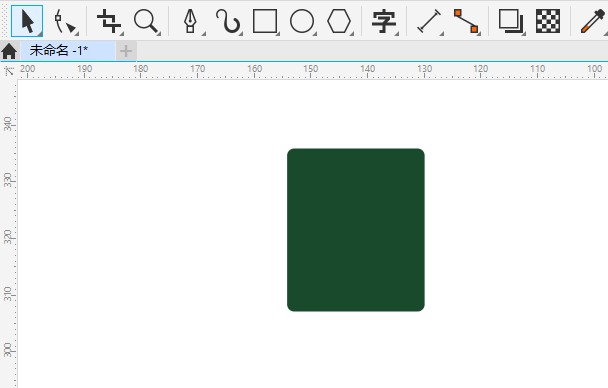This screenshot has width=608, height=388.
Task: Select the Eyedropper tool
Action: 593,21
